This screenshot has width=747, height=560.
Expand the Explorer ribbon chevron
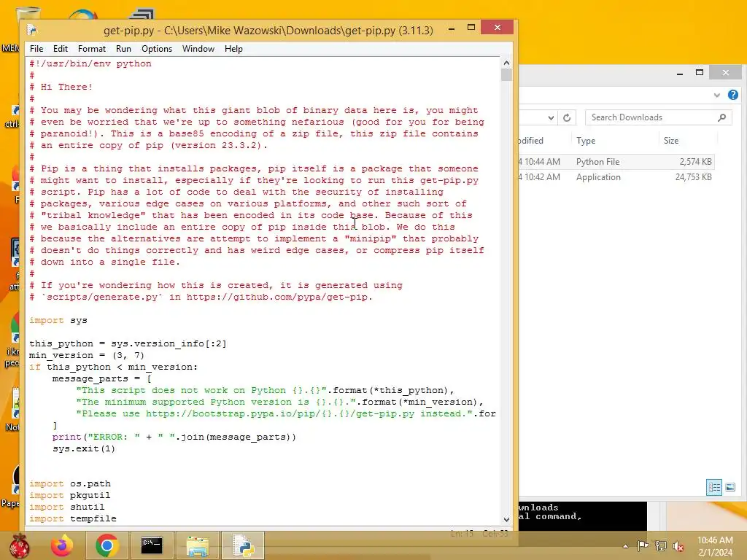tap(717, 96)
